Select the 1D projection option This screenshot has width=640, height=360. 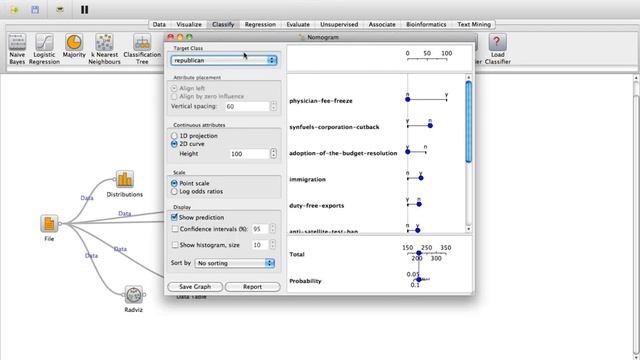[x=174, y=136]
